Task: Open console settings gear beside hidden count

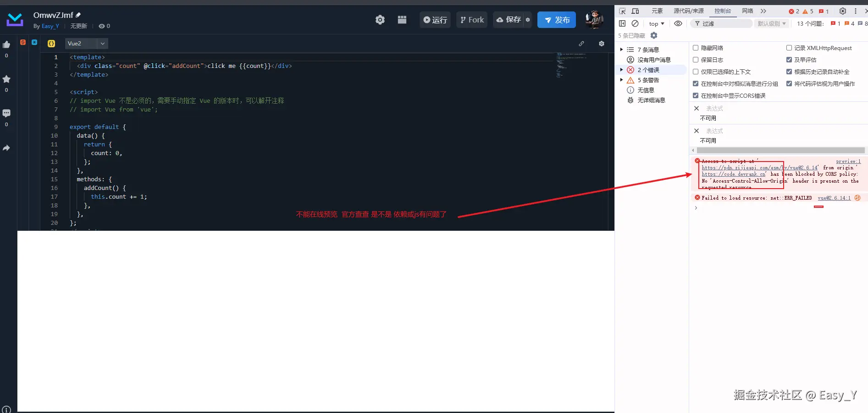Action: (654, 35)
